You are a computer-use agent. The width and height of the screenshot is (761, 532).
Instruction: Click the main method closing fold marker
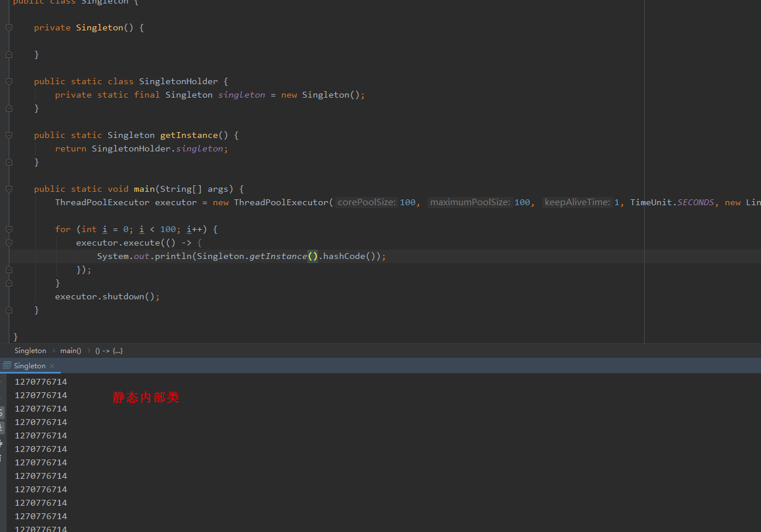tap(9, 310)
